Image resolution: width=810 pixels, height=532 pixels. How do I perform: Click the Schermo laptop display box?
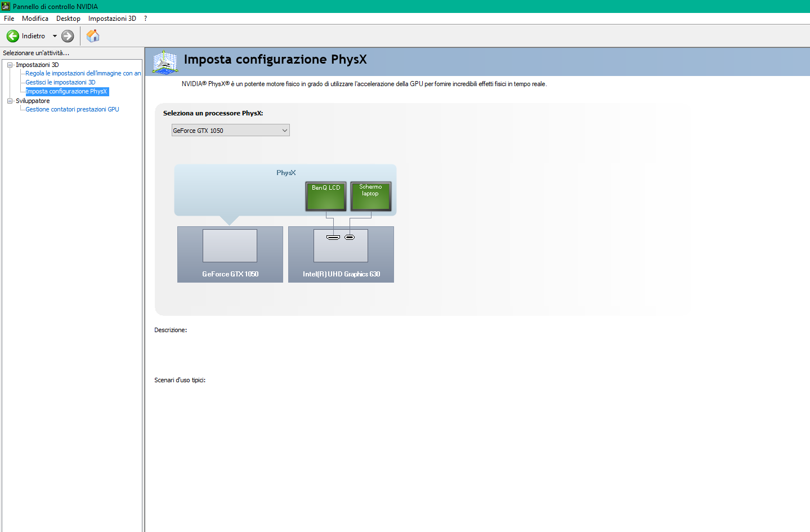(370, 196)
